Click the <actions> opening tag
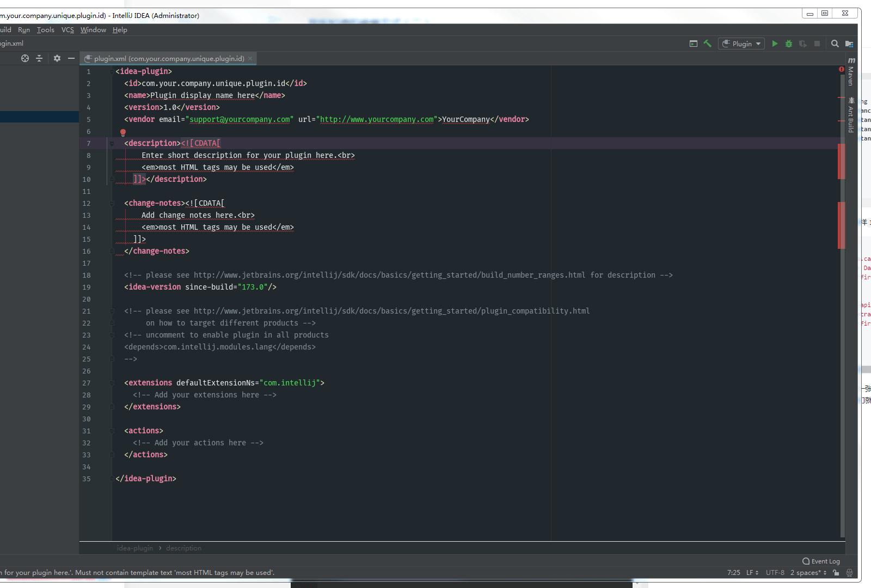The image size is (871, 588). tap(144, 431)
